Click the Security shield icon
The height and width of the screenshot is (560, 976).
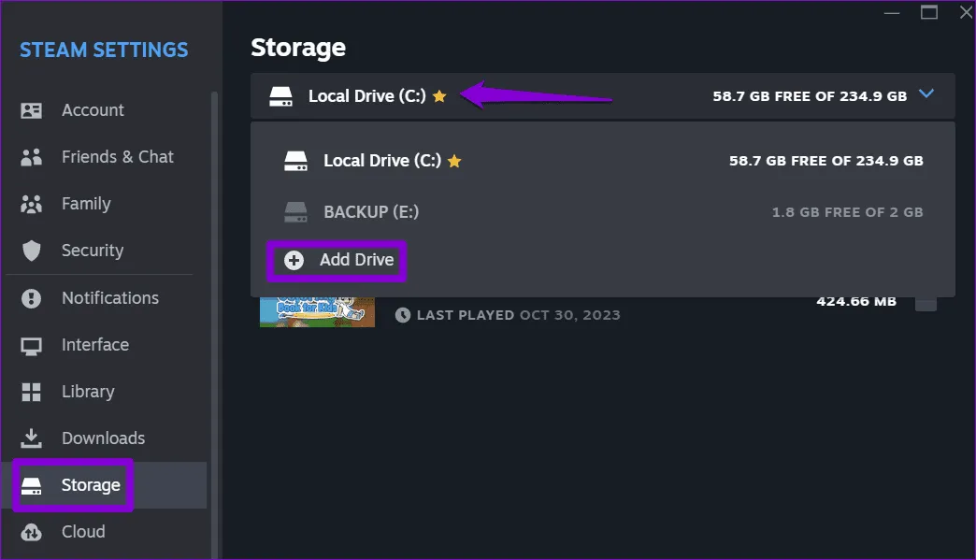click(x=32, y=250)
